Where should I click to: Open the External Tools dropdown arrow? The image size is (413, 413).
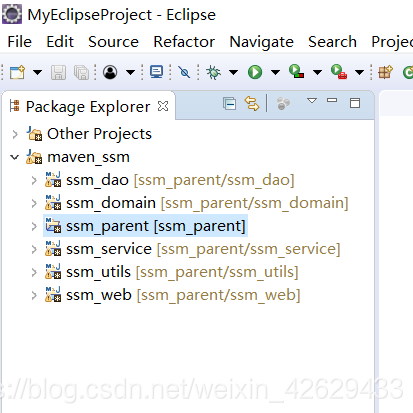point(359,72)
